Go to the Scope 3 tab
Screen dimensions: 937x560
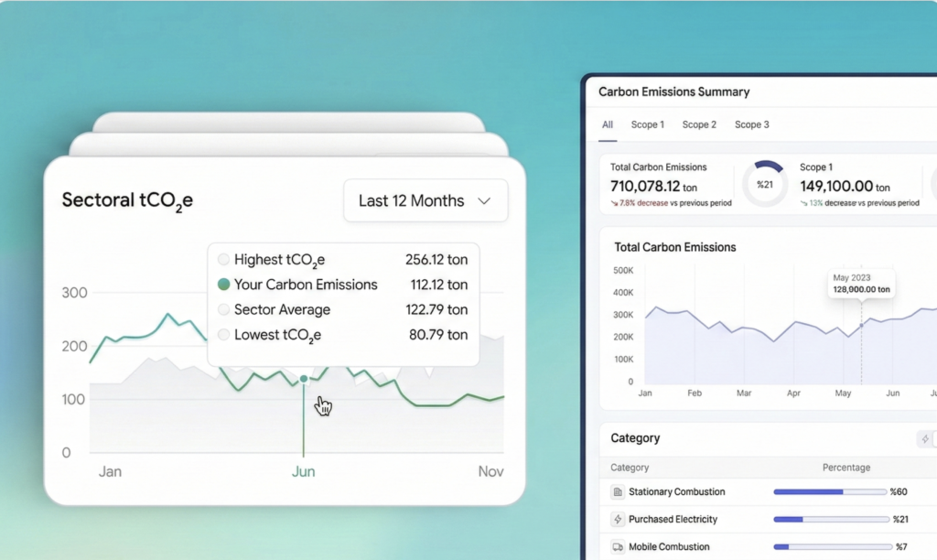pos(752,124)
